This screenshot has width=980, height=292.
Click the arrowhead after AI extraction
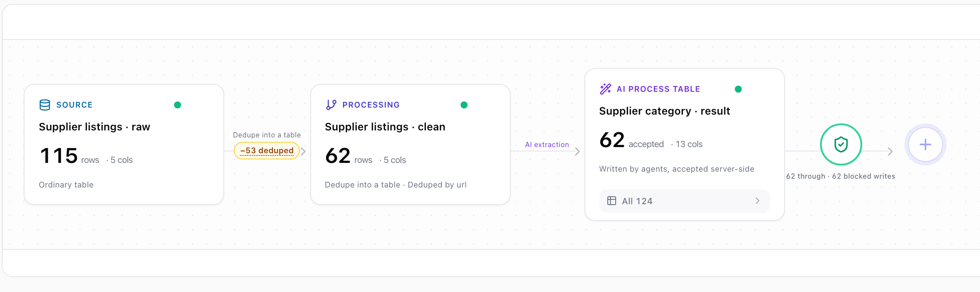click(577, 151)
